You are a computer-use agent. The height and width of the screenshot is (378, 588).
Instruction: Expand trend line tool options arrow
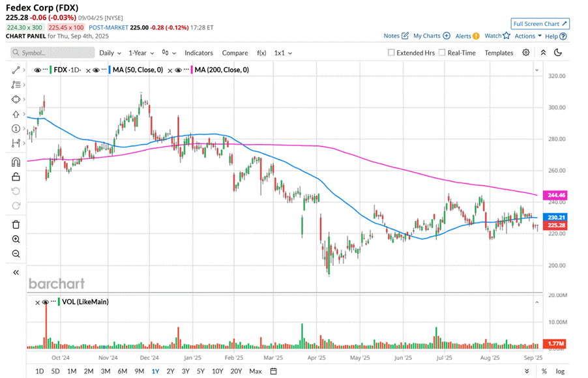click(x=24, y=70)
